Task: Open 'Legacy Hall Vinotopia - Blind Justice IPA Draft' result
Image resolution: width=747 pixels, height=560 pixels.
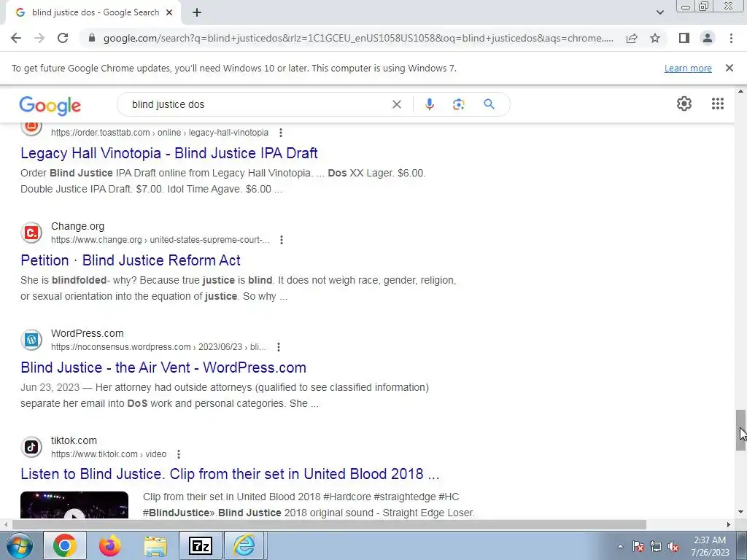Action: click(x=169, y=153)
